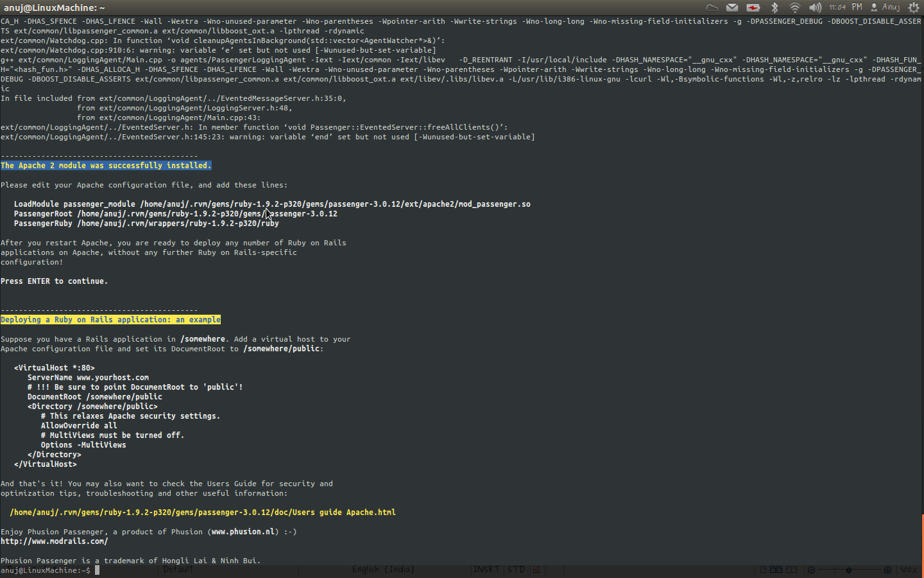Viewport: 924px width, 578px height.
Task: Check the battery charging indicator icon
Action: [752, 7]
